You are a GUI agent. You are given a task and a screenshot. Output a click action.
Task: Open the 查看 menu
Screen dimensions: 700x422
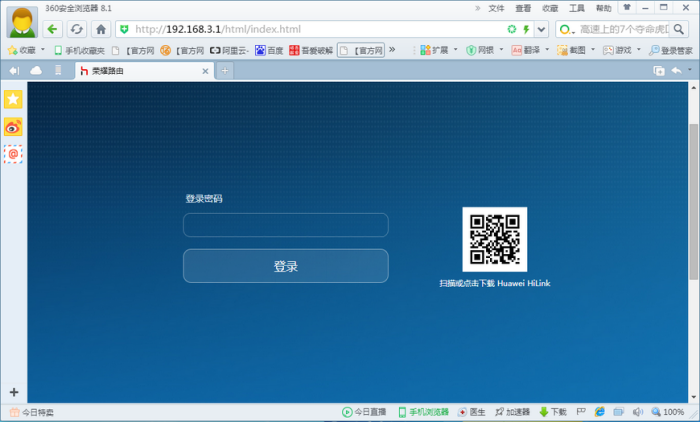point(523,8)
